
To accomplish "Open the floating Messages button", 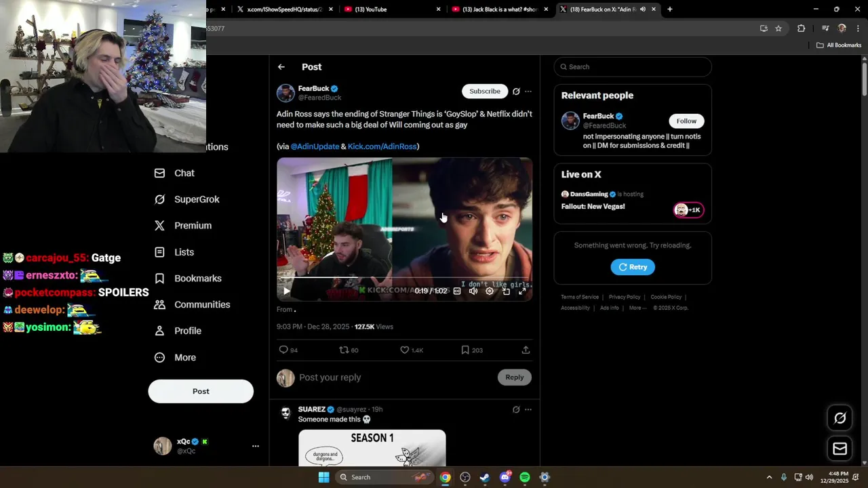I will point(840,449).
